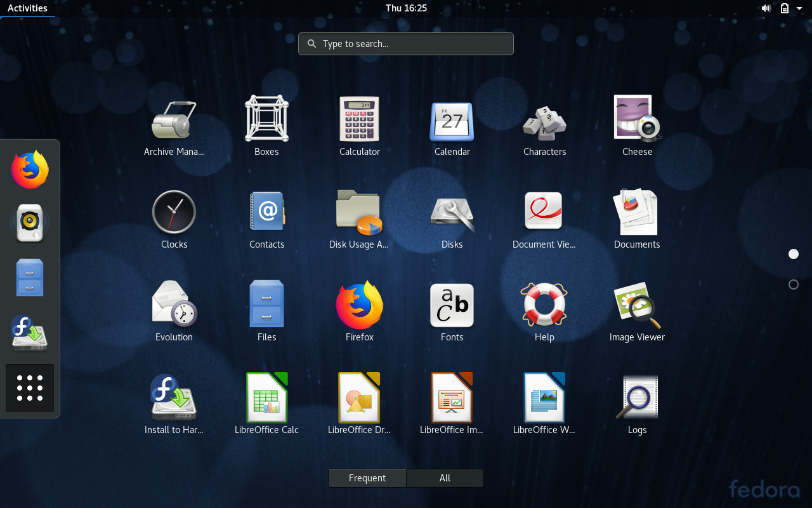Open the Logs application
This screenshot has height=508, width=812.
click(x=637, y=398)
